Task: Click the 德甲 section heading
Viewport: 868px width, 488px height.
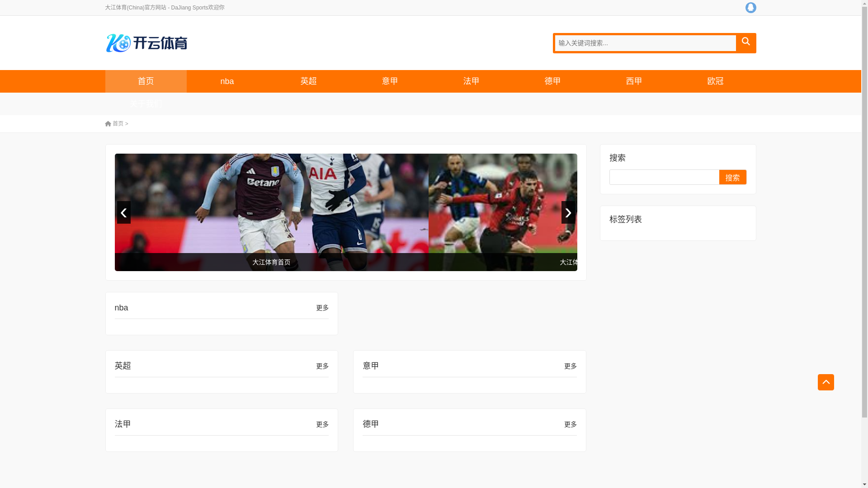Action: click(x=371, y=424)
